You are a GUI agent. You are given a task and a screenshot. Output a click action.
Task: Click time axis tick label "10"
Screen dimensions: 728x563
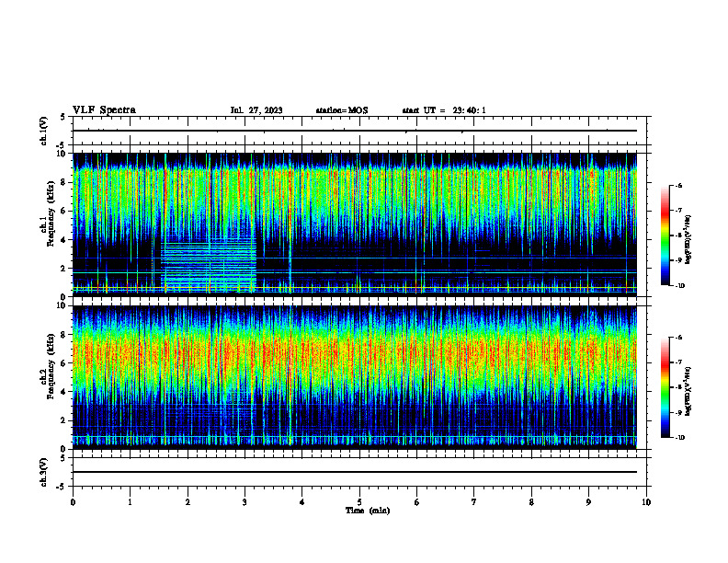[x=646, y=502]
